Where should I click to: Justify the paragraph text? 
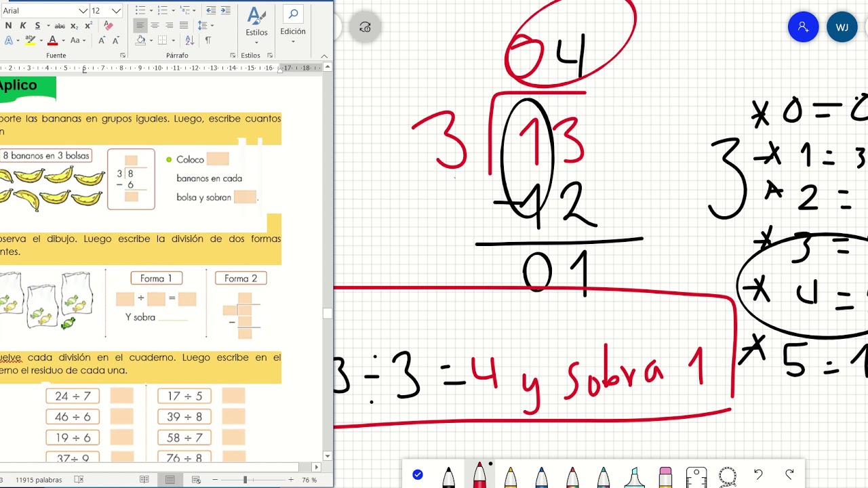(x=183, y=26)
